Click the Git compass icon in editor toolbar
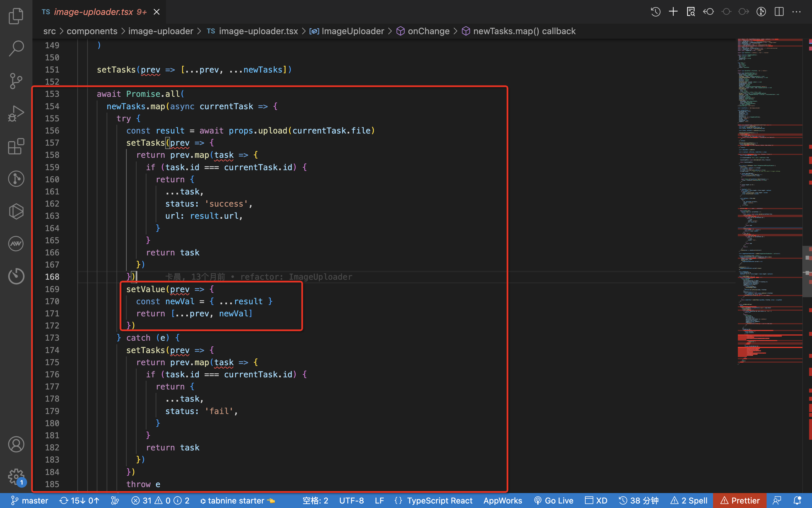The width and height of the screenshot is (812, 508). coord(761,12)
